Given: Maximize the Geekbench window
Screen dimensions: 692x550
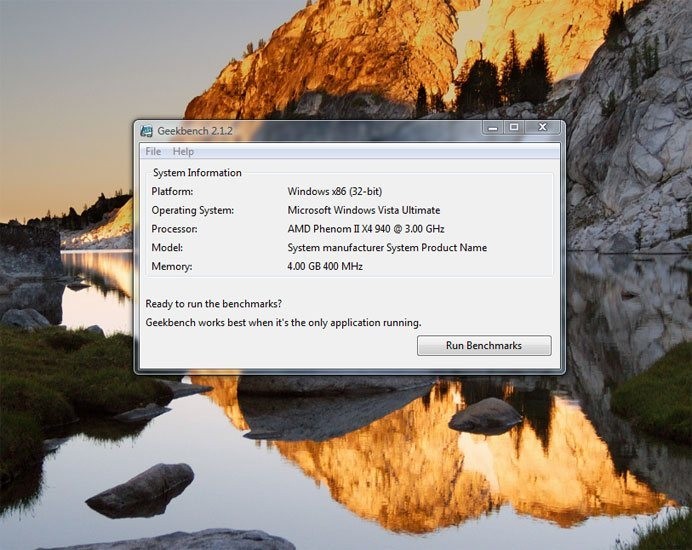Looking at the screenshot, I should [513, 128].
